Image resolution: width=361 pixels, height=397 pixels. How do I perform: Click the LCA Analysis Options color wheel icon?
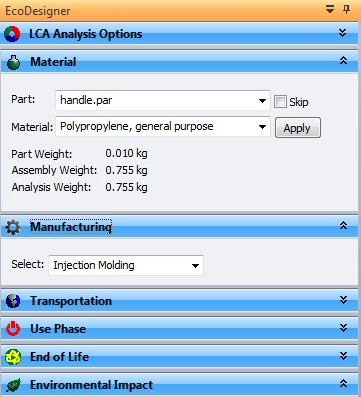coord(12,34)
